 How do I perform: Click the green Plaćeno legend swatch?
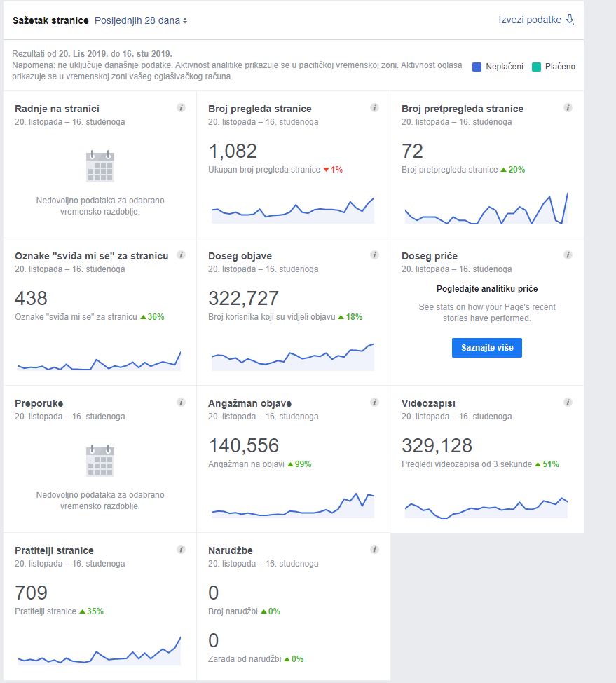coord(536,67)
